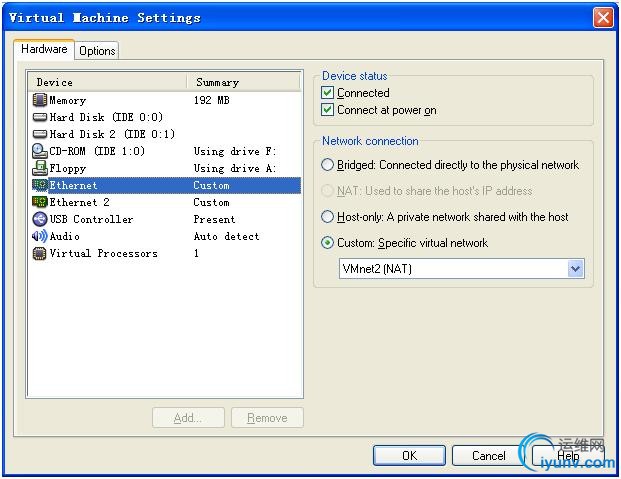Screen dimensions: 621x479
Task: Select the Audio row label
Action: [64, 237]
